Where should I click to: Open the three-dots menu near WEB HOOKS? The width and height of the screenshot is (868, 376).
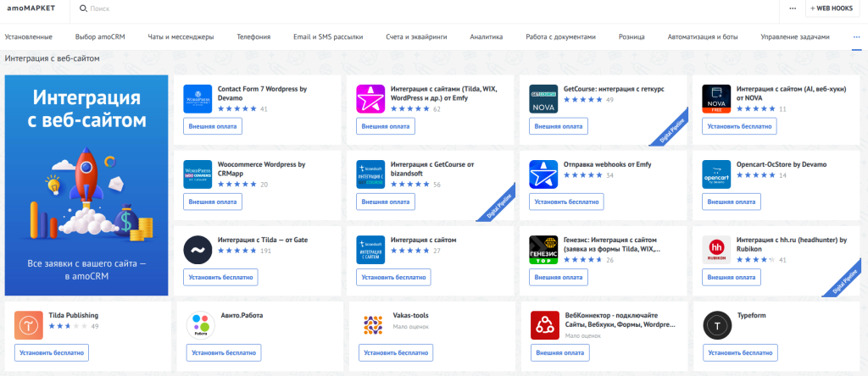(793, 8)
